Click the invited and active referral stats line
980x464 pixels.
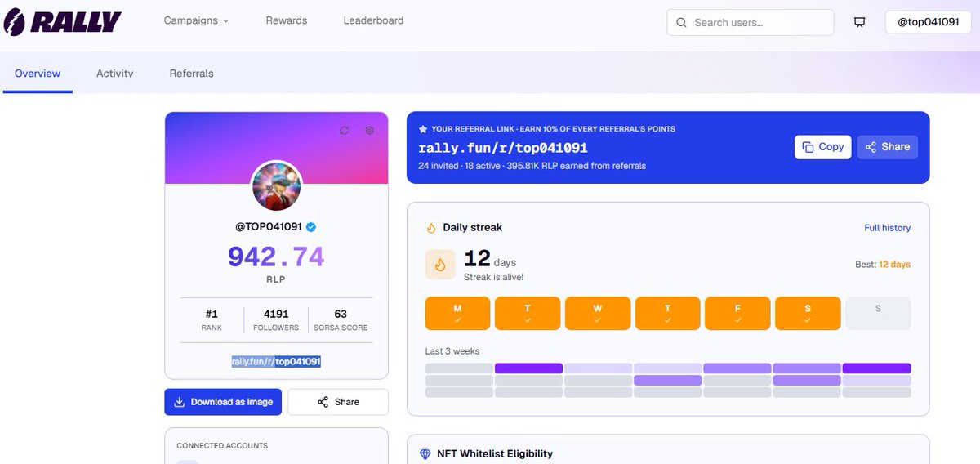point(532,166)
